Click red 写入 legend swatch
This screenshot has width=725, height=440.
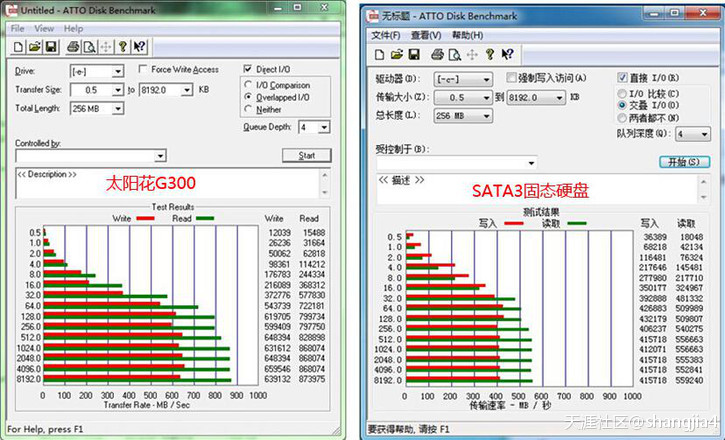point(514,224)
